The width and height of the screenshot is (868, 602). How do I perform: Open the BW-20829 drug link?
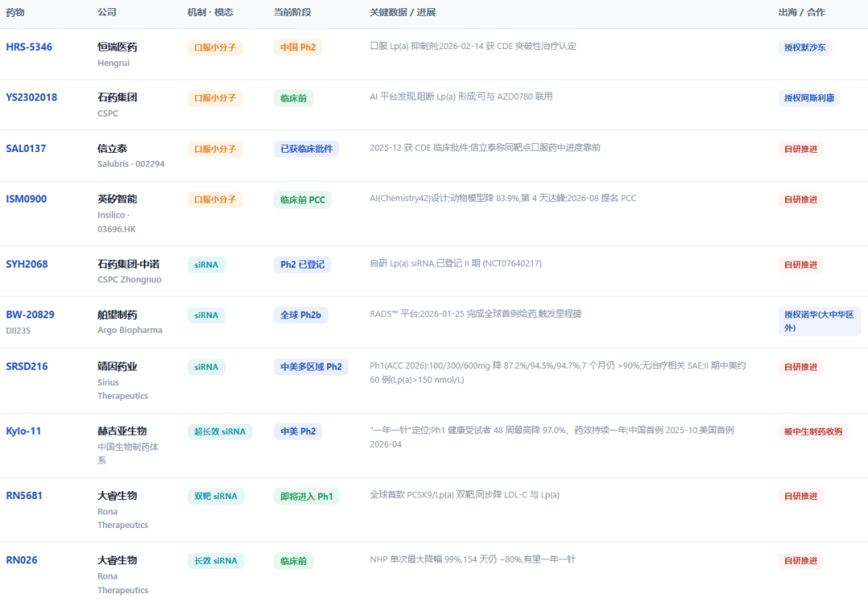coord(30,314)
